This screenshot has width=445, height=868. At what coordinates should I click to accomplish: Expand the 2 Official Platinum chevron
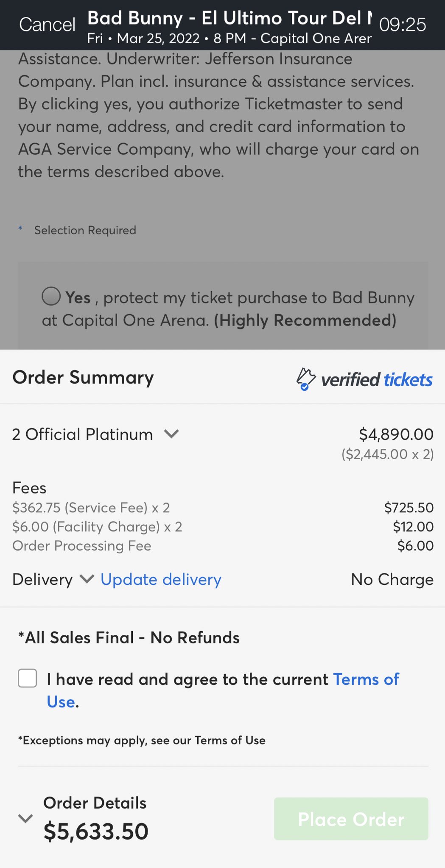coord(172,434)
